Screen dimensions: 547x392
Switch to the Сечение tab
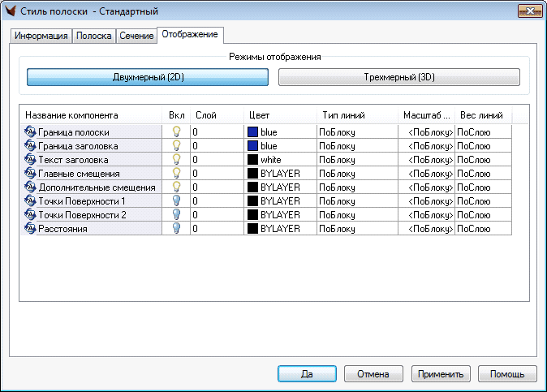(x=136, y=37)
